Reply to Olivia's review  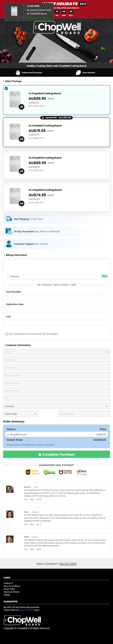coord(32,549)
